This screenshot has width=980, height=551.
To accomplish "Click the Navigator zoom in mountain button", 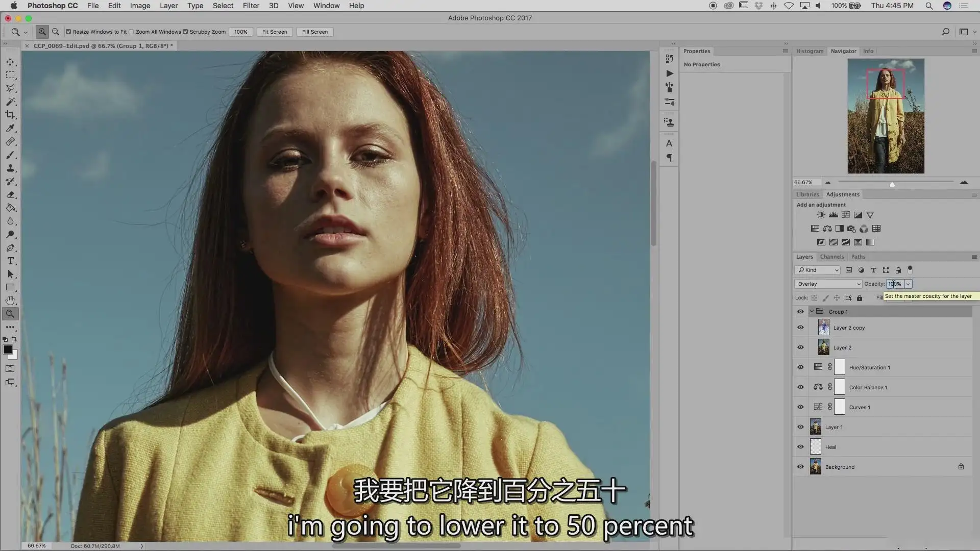I will (964, 182).
